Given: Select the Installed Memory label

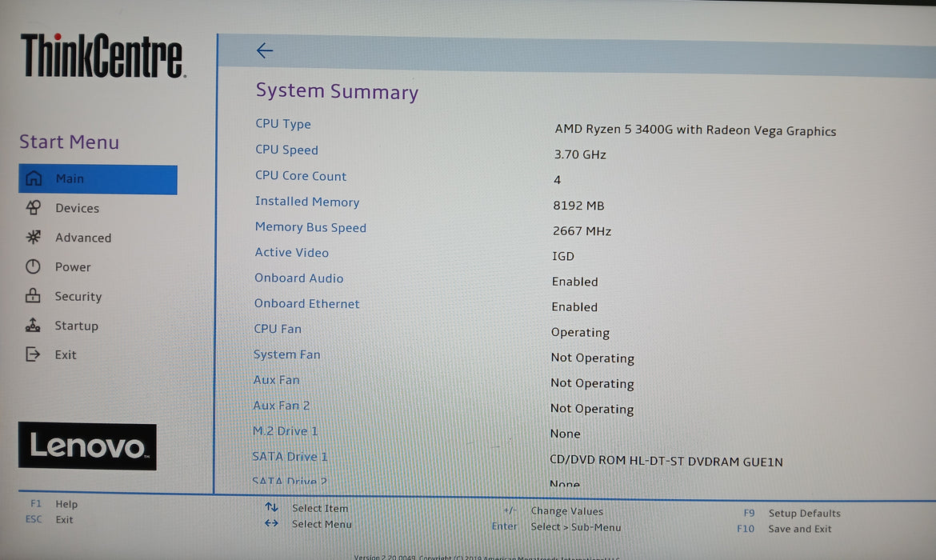Looking at the screenshot, I should click(307, 202).
